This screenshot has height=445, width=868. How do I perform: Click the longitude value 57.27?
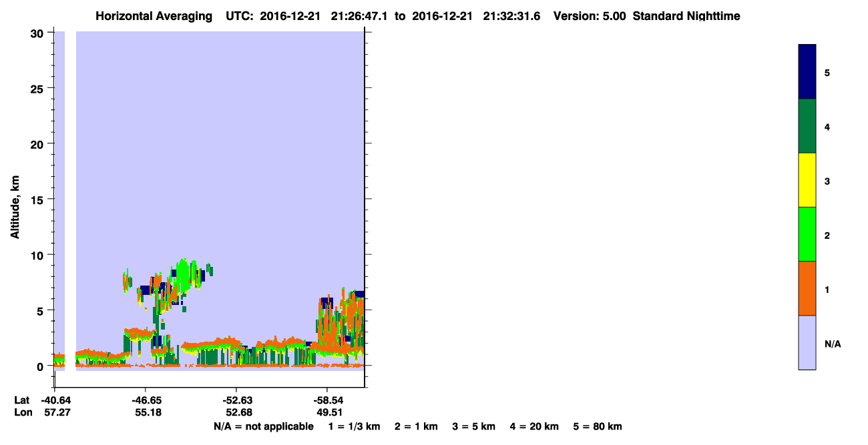click(x=56, y=413)
